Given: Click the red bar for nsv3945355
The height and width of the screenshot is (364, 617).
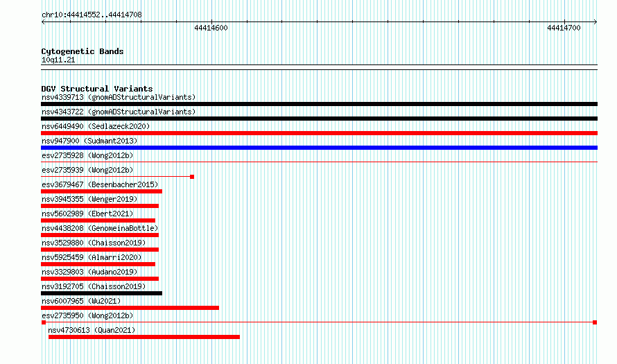Looking at the screenshot, I should (100, 206).
